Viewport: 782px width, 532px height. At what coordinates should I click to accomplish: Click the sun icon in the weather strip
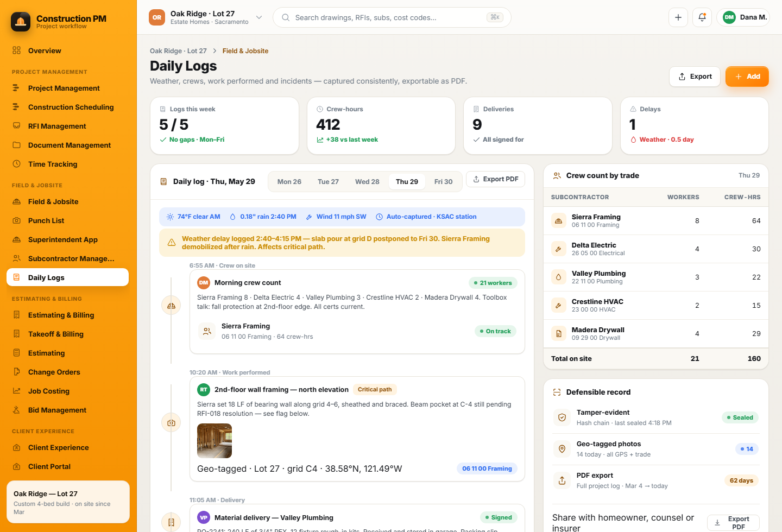[x=170, y=217]
